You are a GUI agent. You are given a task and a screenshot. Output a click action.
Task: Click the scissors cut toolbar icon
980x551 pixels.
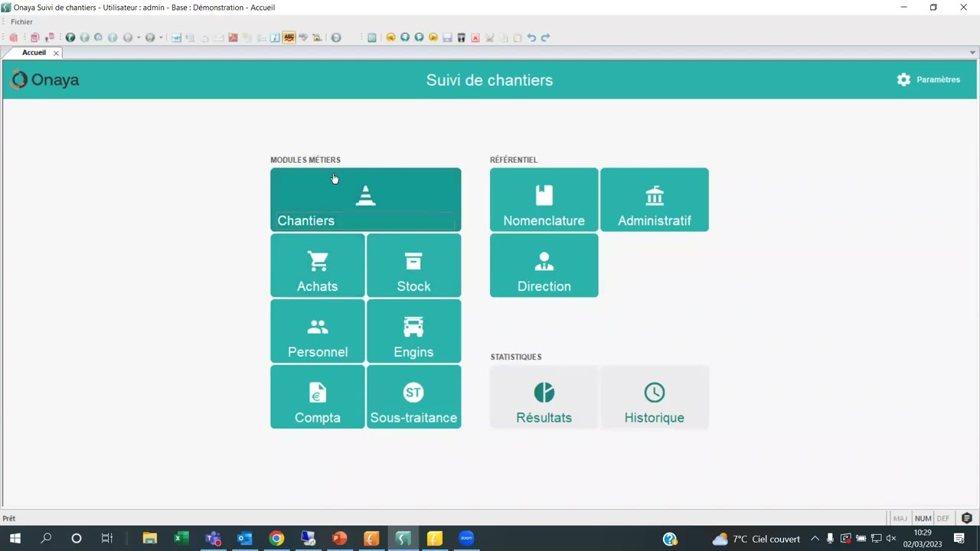pos(489,37)
